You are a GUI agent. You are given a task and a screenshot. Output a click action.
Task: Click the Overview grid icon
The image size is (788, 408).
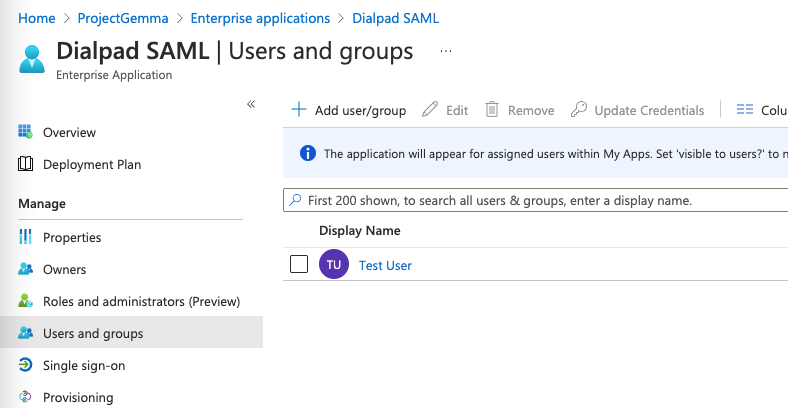click(x=25, y=132)
